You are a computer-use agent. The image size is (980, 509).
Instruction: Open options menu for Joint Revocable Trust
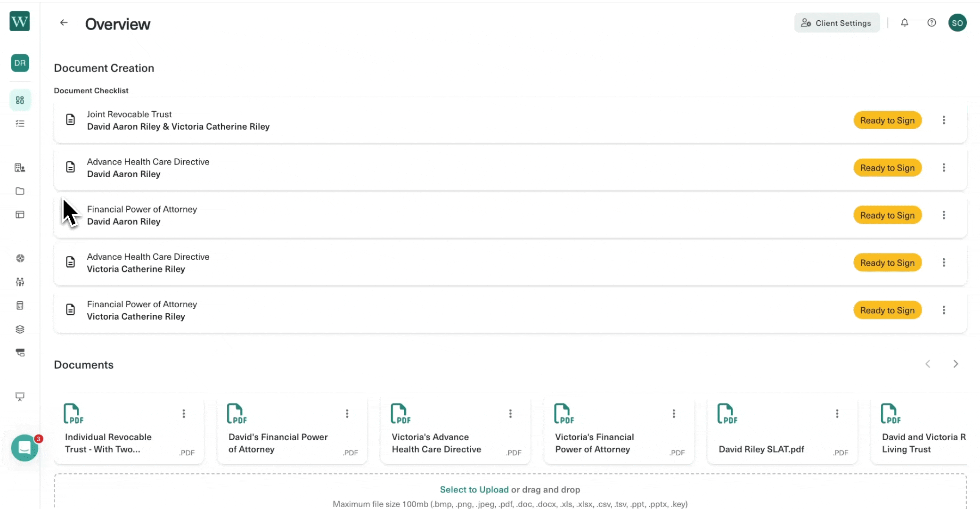943,120
